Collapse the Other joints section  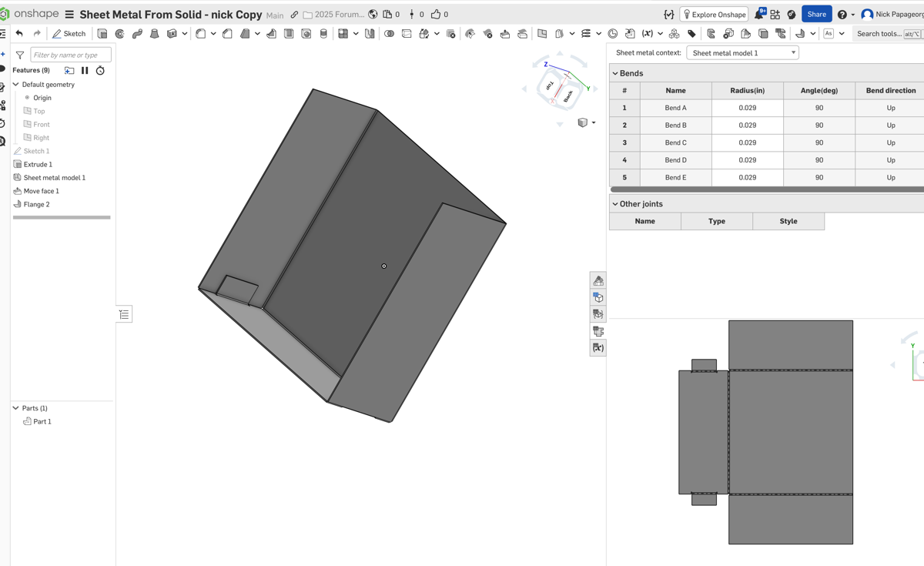[x=615, y=204]
